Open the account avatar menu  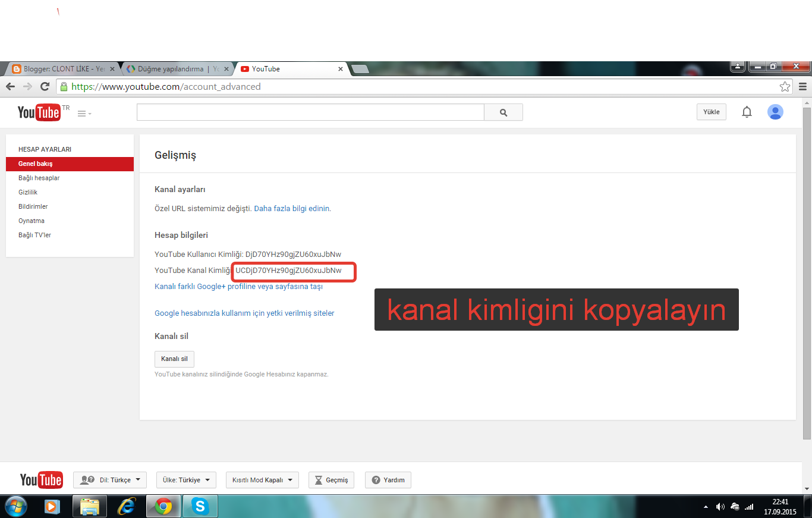[775, 112]
